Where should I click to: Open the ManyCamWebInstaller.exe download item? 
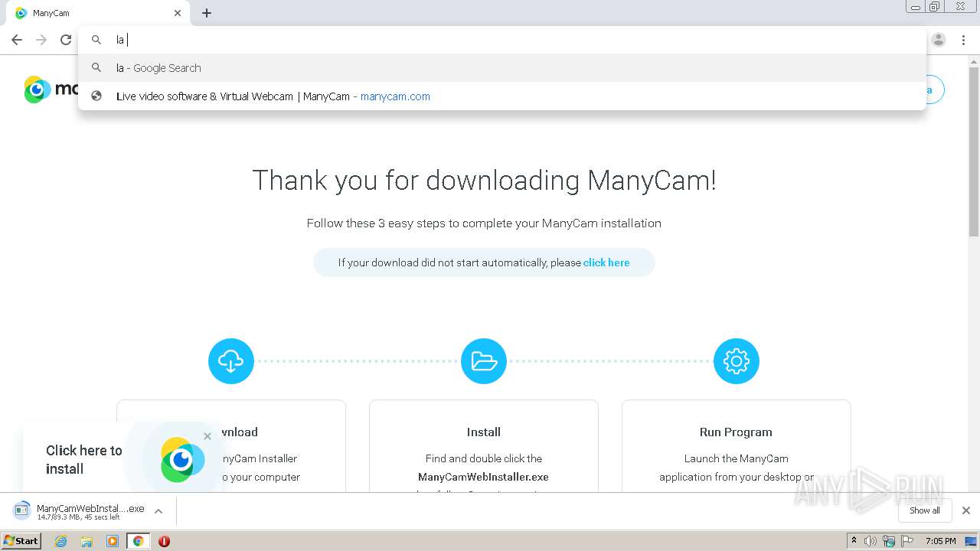coord(80,511)
